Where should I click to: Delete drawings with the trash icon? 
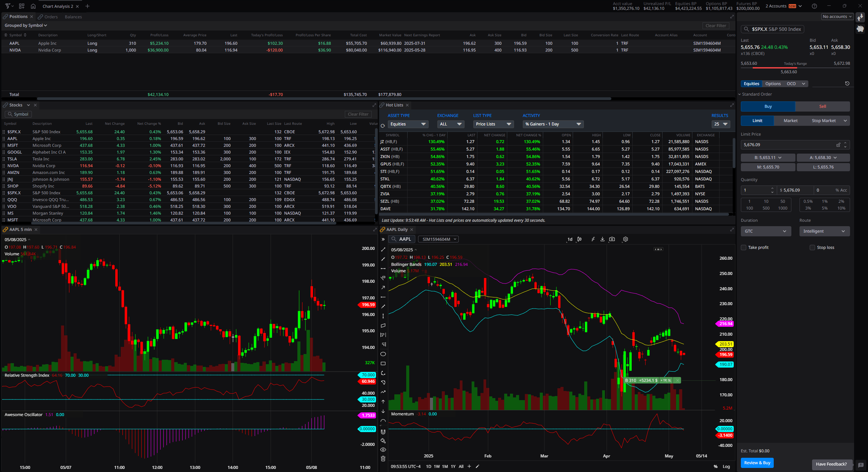tap(383, 459)
